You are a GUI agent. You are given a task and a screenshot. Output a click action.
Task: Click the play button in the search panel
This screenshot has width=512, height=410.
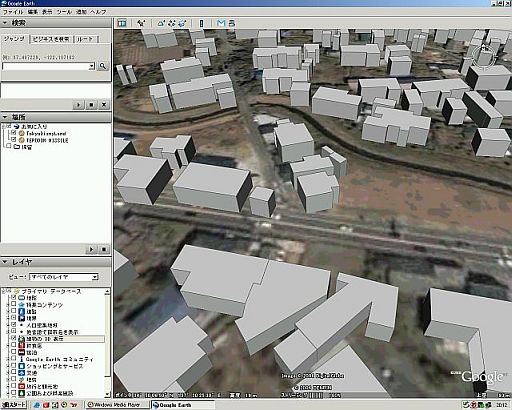(78, 105)
